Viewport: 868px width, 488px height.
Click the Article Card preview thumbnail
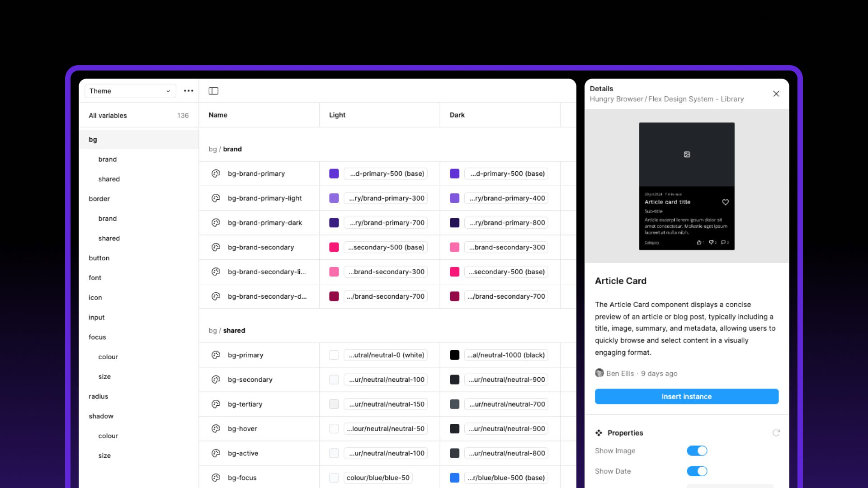[686, 186]
